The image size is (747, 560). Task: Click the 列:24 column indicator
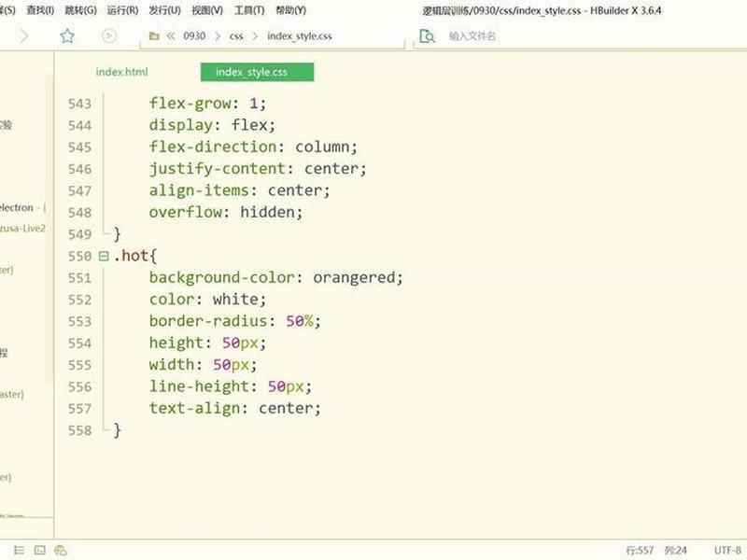click(x=675, y=551)
